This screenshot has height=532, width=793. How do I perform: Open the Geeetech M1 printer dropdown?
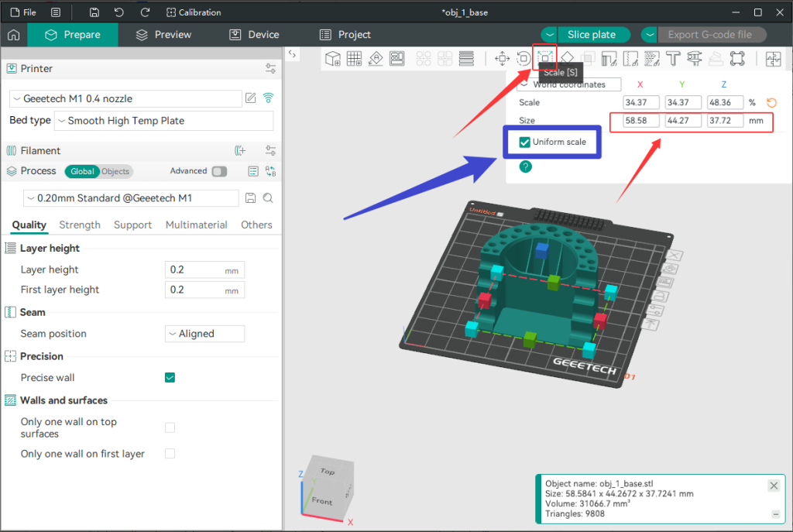click(125, 99)
